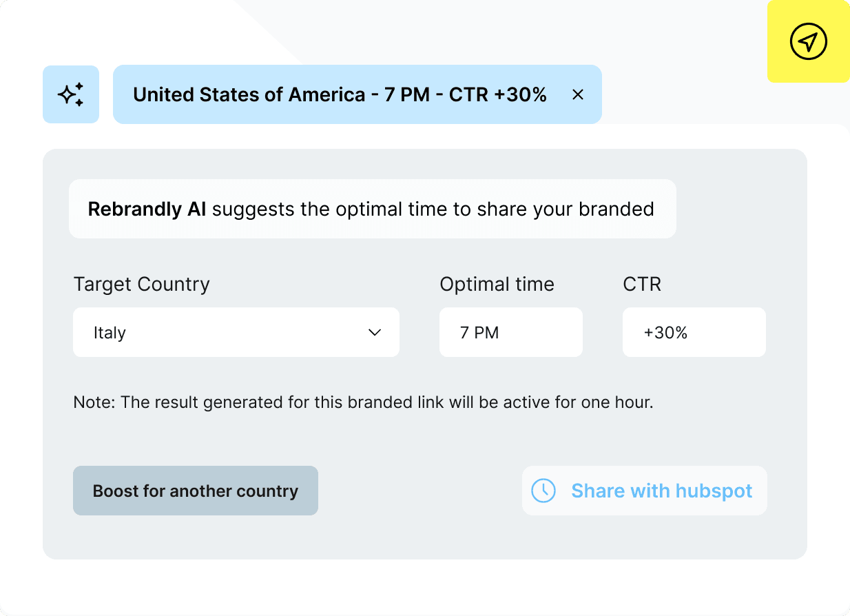Click the chevron in the Target Country field
This screenshot has width=850, height=616.
(374, 332)
